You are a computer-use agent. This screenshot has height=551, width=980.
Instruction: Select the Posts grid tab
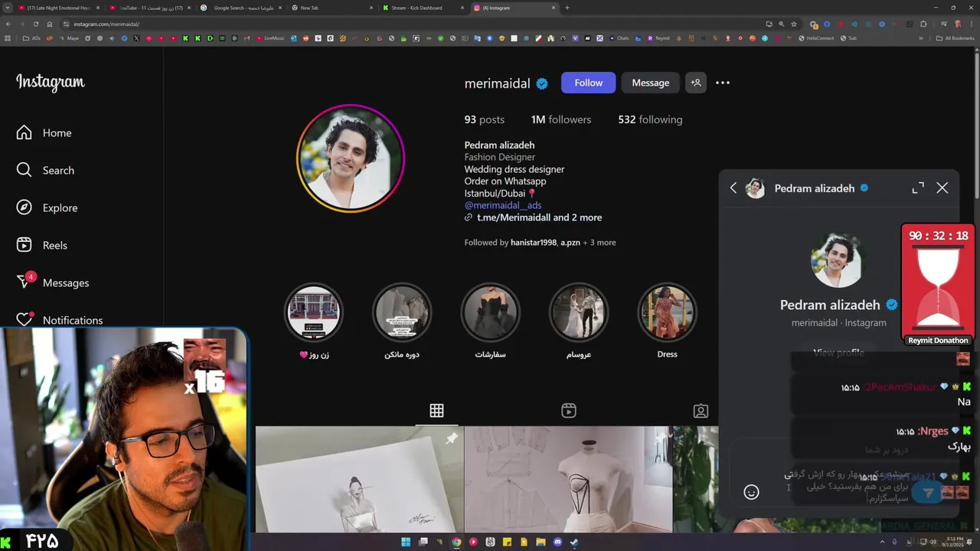point(436,411)
